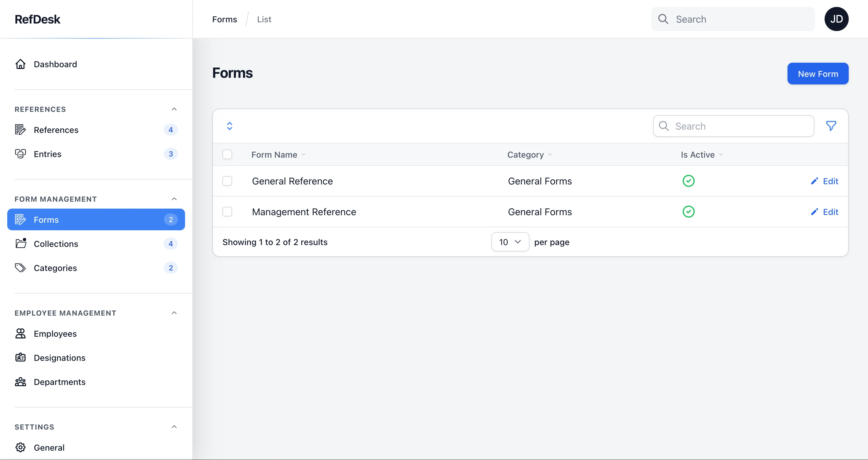The image size is (868, 460).
Task: Click pencil icon on Management Reference row
Action: click(x=814, y=212)
